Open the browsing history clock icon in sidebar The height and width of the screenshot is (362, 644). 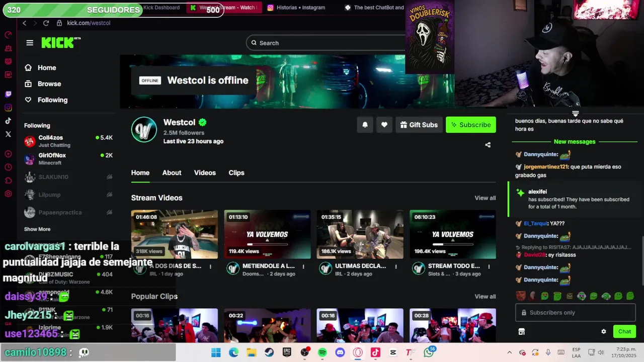[x=8, y=167]
